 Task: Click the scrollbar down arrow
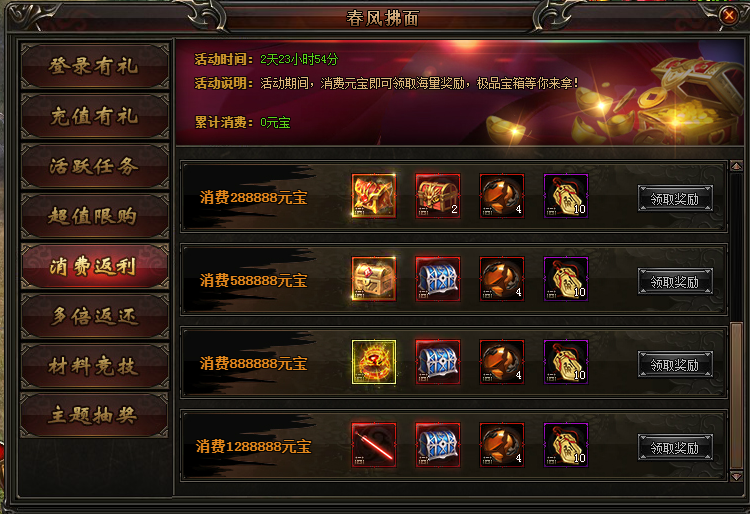pyautogui.click(x=736, y=476)
